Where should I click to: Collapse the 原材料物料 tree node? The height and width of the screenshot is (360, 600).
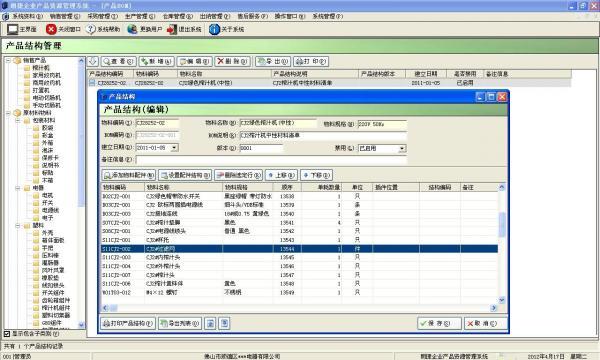pyautogui.click(x=8, y=113)
